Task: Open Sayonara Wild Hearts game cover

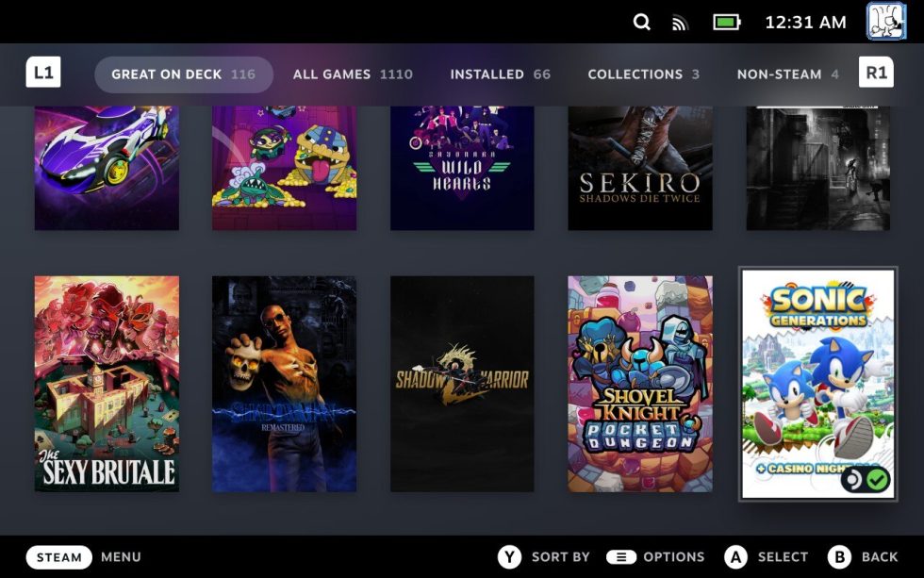Action: pyautogui.click(x=462, y=168)
